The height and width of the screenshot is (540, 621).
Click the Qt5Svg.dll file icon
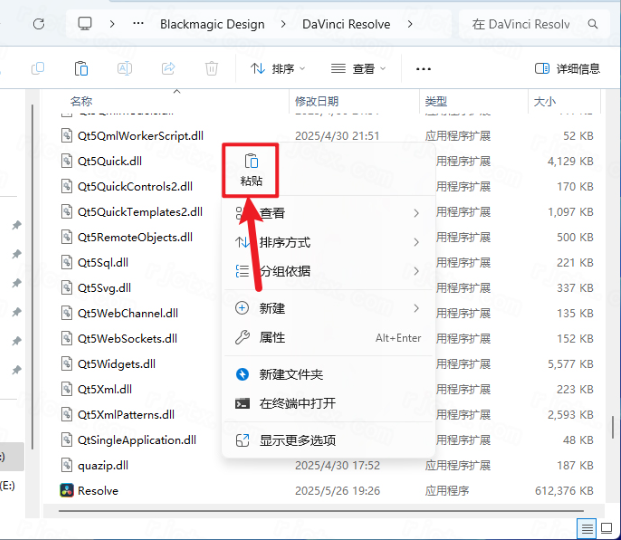point(67,288)
